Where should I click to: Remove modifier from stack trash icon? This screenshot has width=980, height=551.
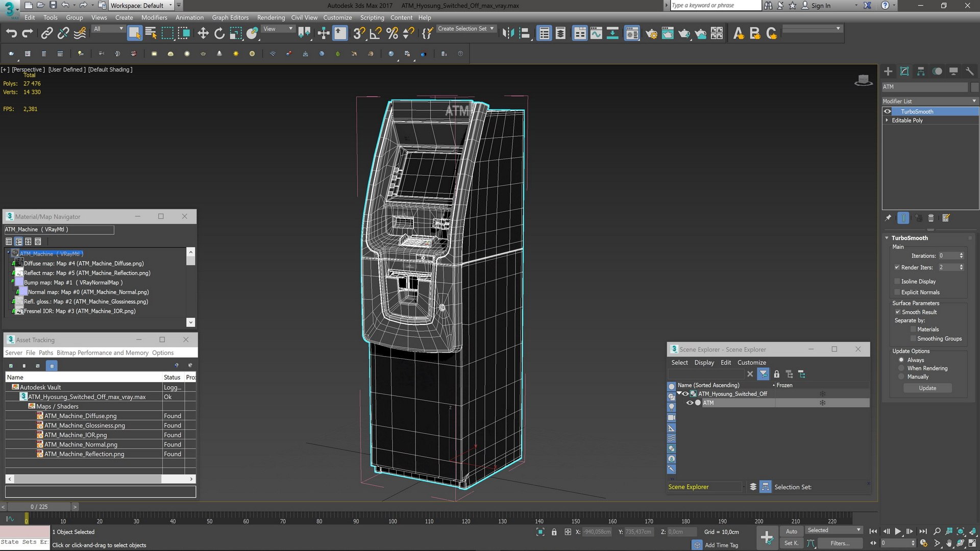tap(931, 218)
